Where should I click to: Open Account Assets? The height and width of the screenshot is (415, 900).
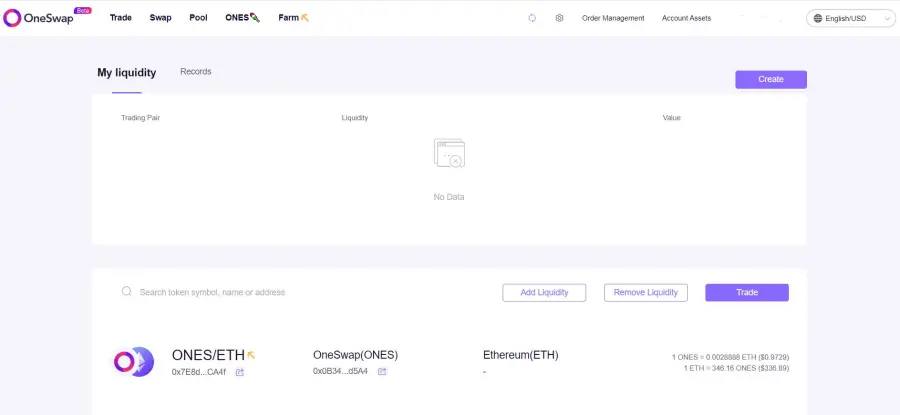pyautogui.click(x=686, y=18)
